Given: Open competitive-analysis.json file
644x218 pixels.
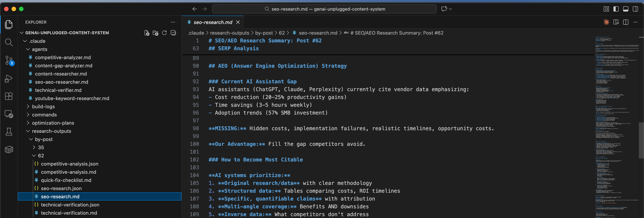Looking at the screenshot, I should tap(70, 164).
